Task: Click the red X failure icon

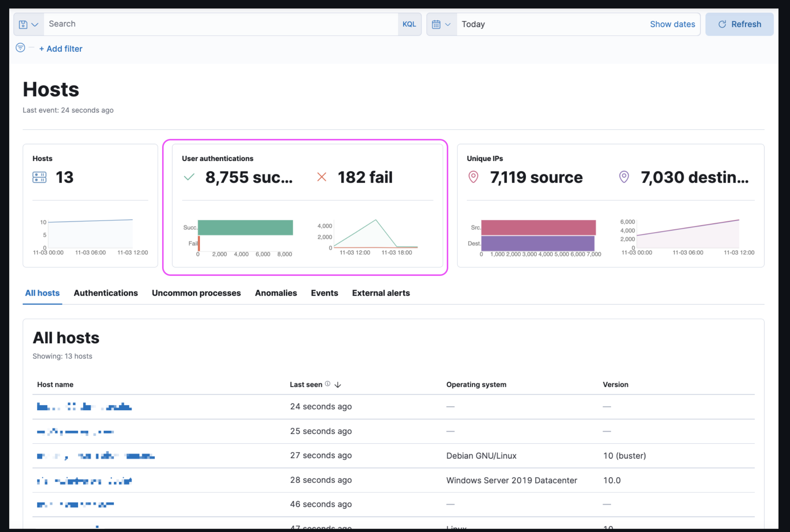Action: click(x=322, y=177)
